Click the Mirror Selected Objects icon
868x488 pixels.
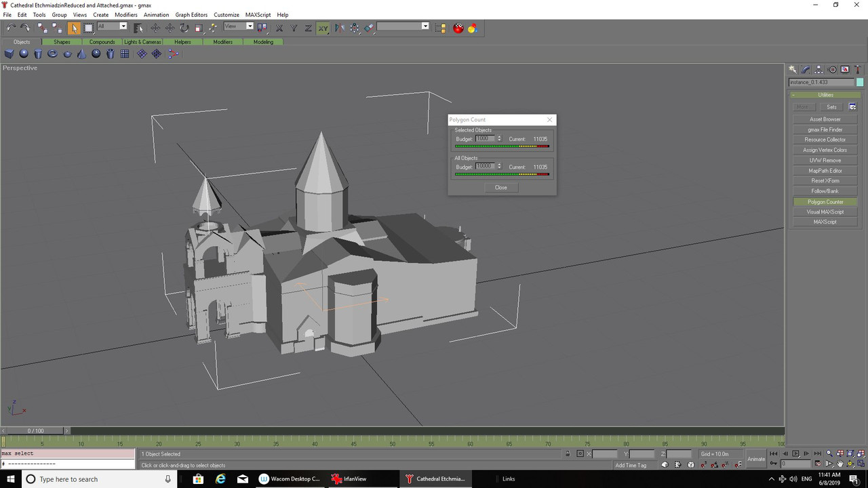point(338,28)
